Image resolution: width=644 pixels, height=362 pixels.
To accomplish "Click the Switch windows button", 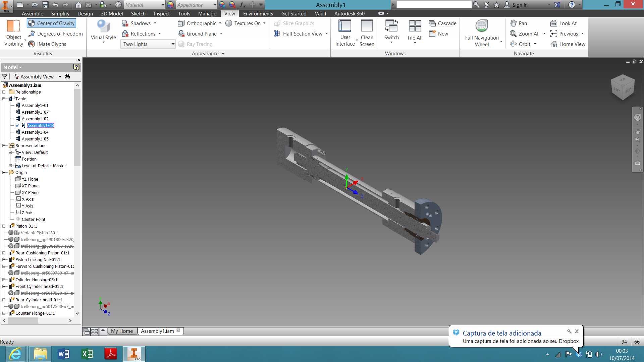I will pos(391,32).
